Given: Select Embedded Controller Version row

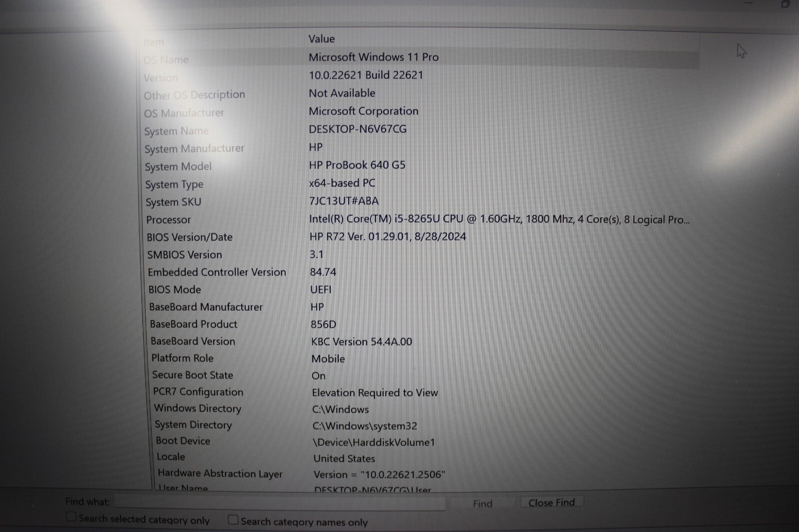Looking at the screenshot, I should tap(217, 272).
